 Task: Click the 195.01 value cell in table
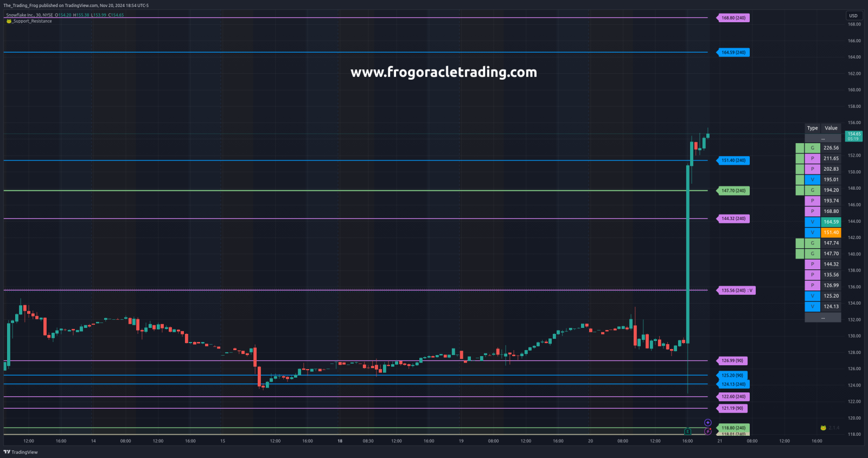831,179
